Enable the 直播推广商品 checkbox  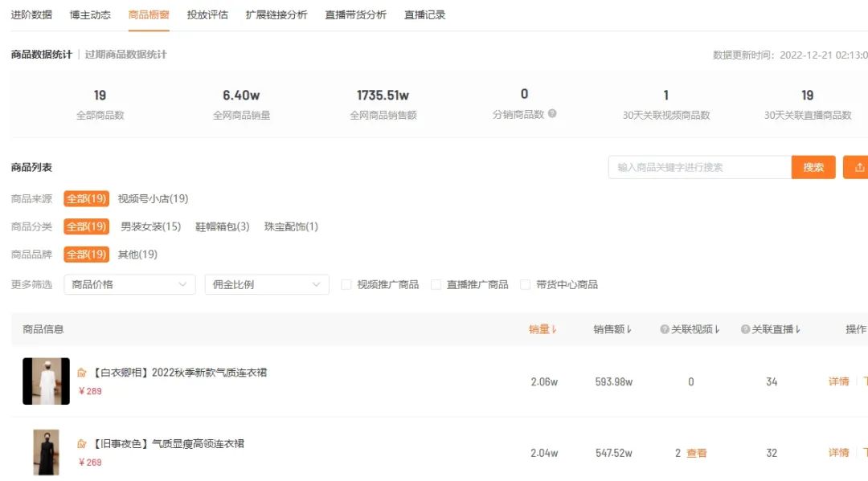[436, 284]
